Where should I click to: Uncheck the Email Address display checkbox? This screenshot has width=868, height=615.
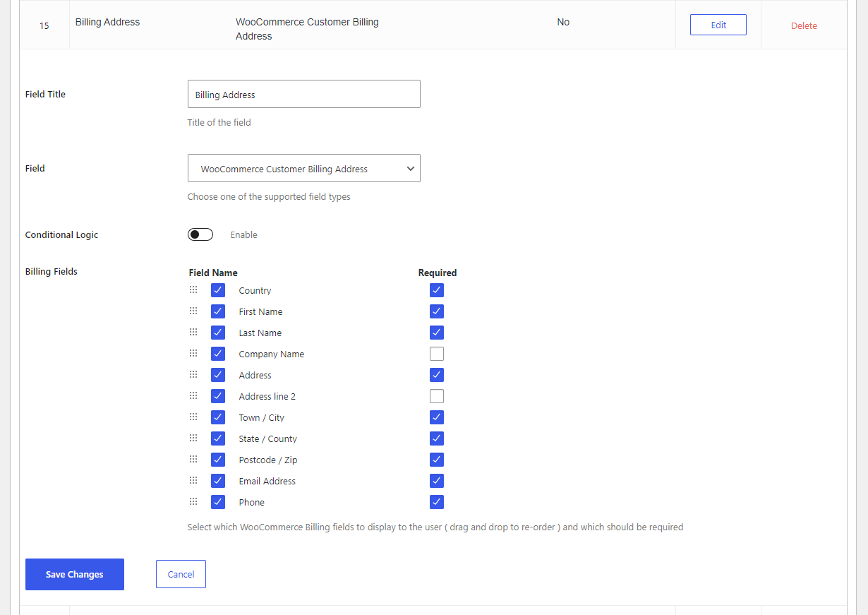click(218, 481)
